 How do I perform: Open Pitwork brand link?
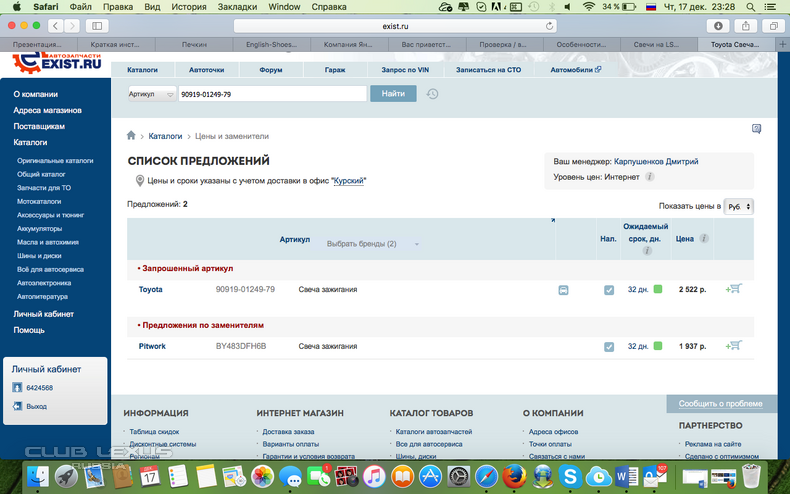(152, 346)
